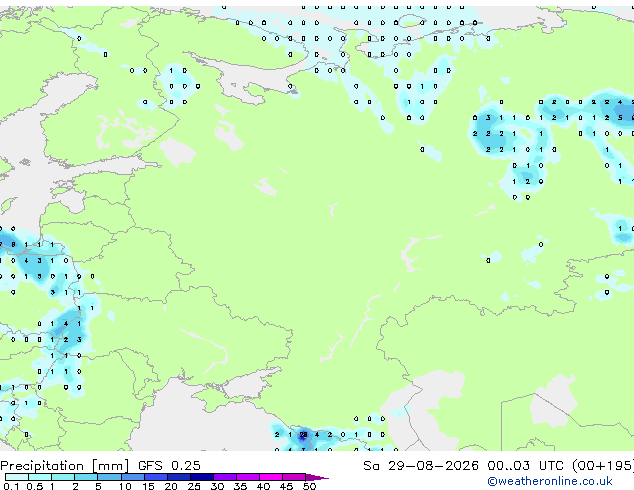The height and width of the screenshot is (490, 634).
Task: Click the Precipitation [mm] title label
Action: click(x=65, y=466)
